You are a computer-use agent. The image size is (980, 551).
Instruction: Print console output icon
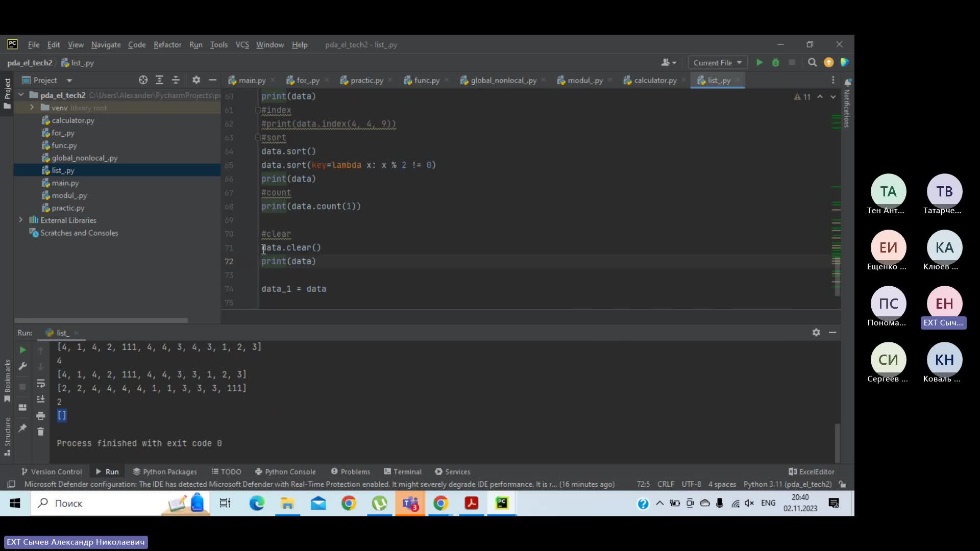(40, 416)
